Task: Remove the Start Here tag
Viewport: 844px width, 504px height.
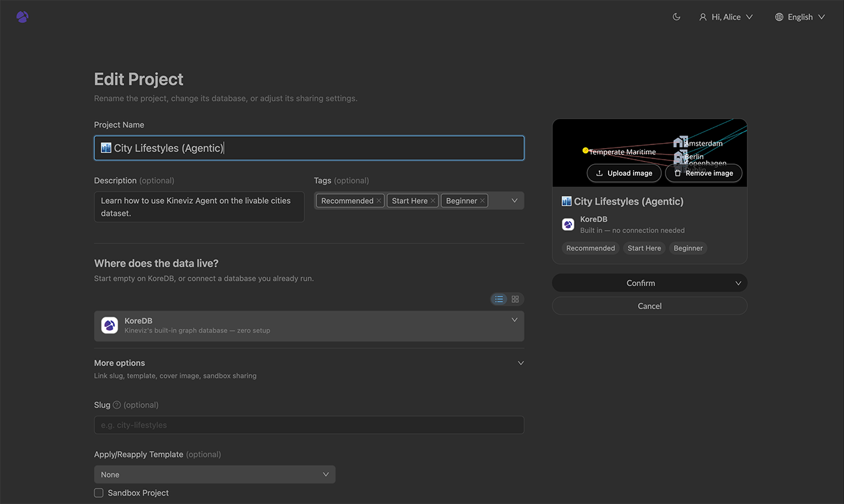Action: [433, 201]
